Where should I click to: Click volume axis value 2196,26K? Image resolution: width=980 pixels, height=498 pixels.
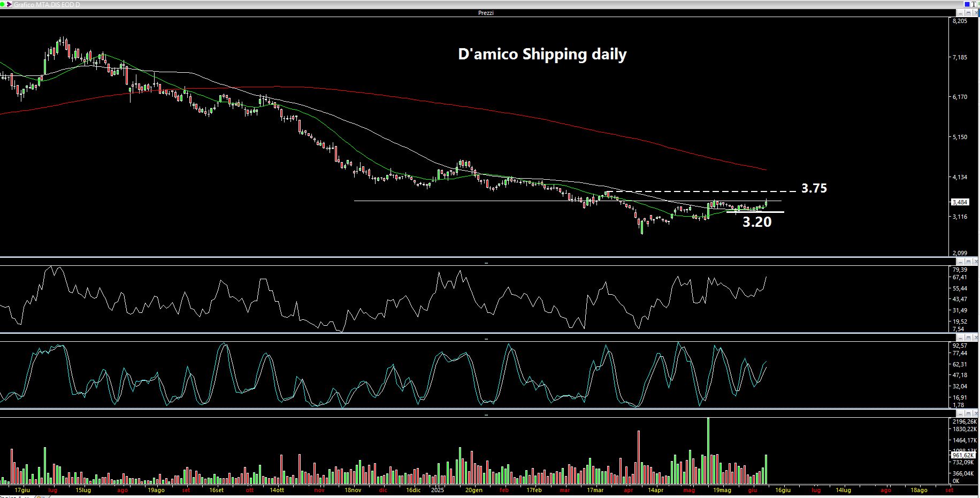[x=964, y=422]
